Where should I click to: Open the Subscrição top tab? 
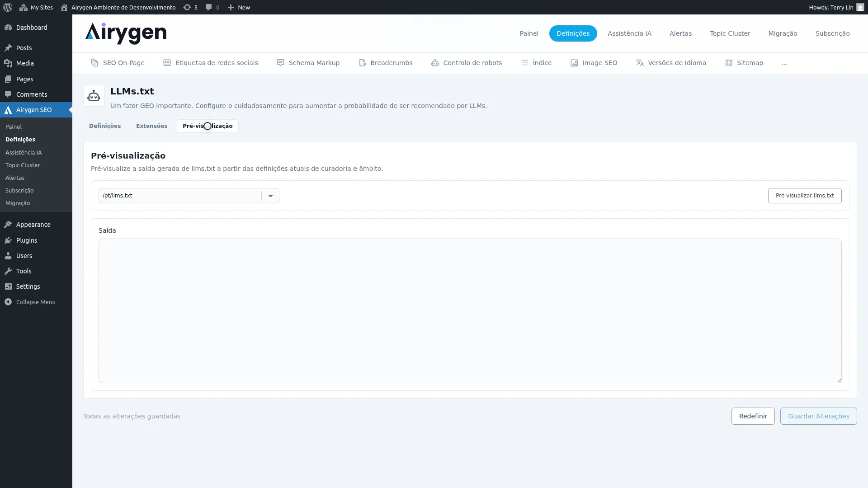832,33
